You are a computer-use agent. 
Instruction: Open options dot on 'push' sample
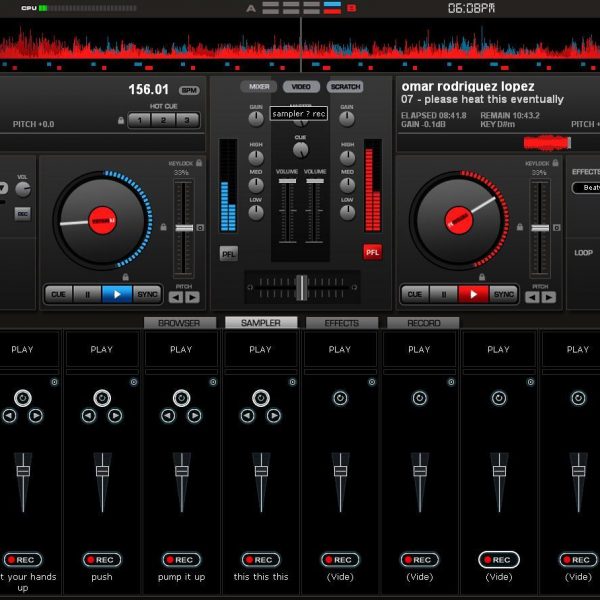pyautogui.click(x=134, y=382)
